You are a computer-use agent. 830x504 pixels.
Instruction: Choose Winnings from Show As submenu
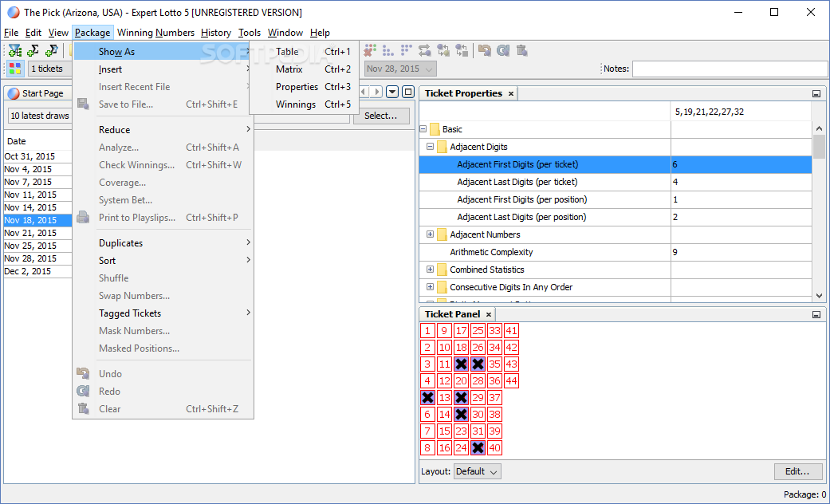[305, 104]
